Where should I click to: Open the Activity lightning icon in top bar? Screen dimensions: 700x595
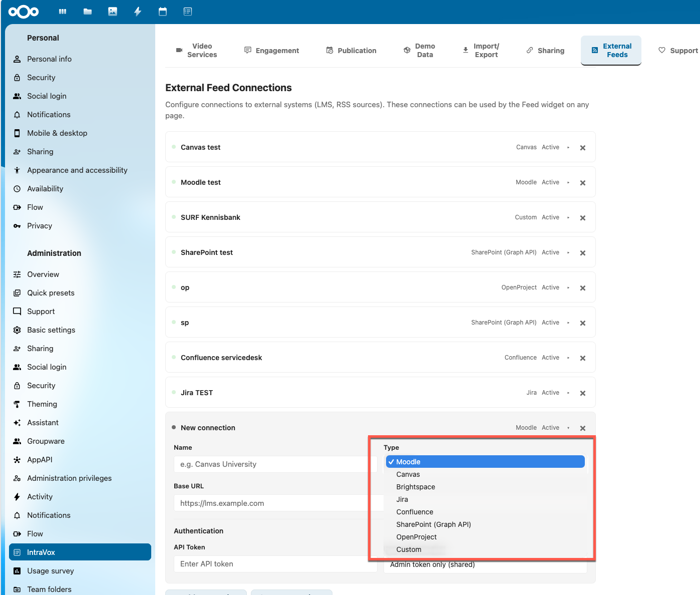click(x=138, y=12)
